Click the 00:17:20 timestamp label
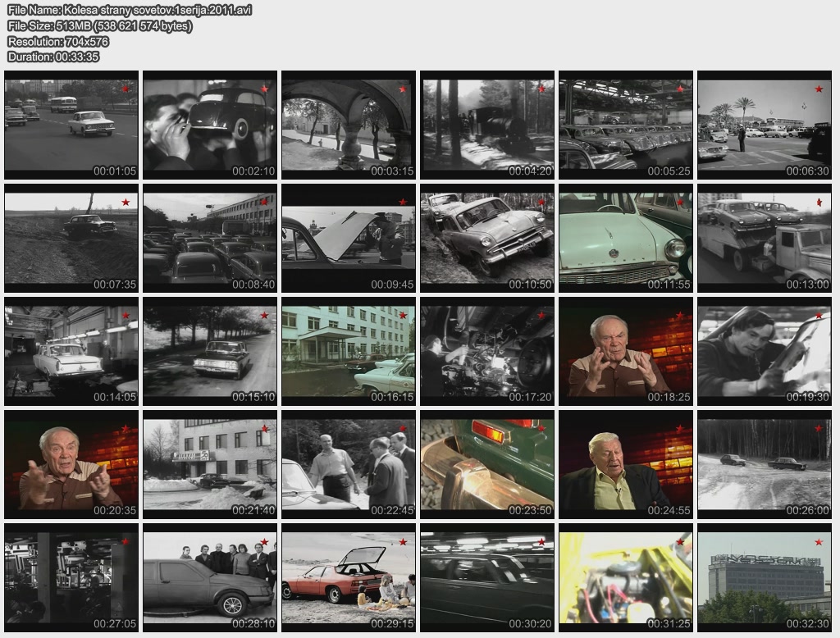Screen dimensions: 840x638 (x=530, y=397)
